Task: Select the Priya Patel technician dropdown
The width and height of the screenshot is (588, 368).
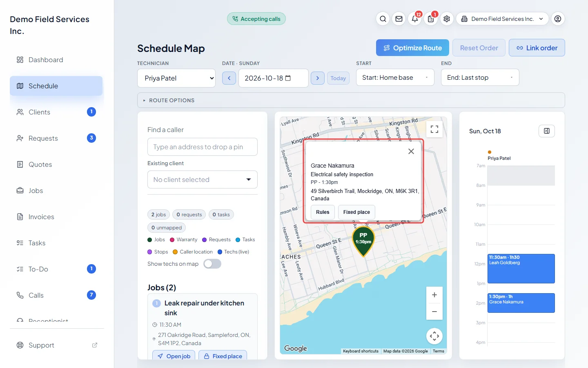Action: coord(176,78)
